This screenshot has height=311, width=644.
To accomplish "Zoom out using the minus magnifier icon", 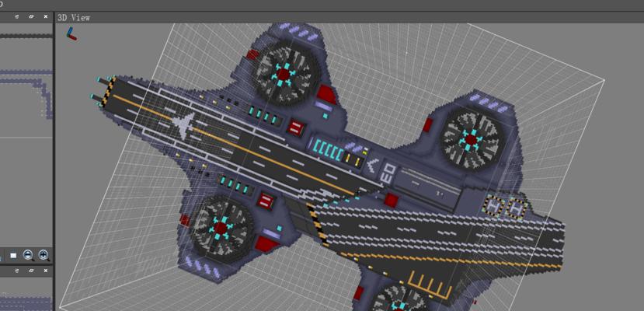I will [28, 256].
